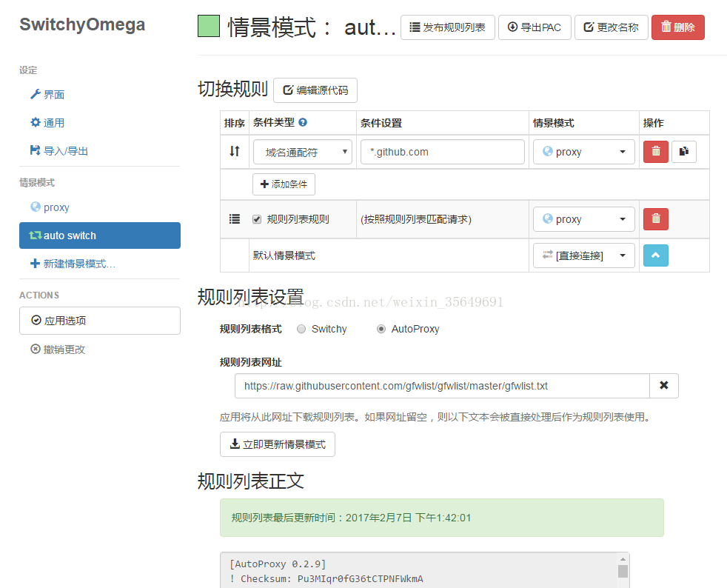Click the sort handle of github.com rule
This screenshot has height=588, width=727.
(235, 151)
